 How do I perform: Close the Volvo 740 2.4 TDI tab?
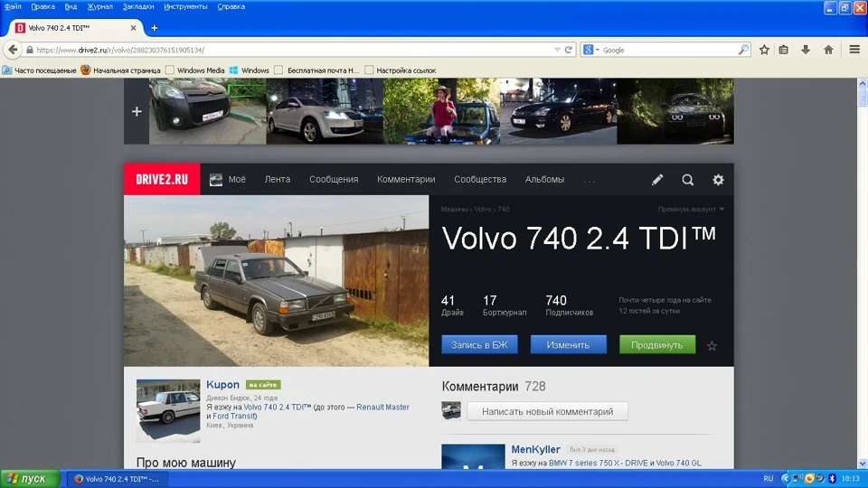click(133, 28)
